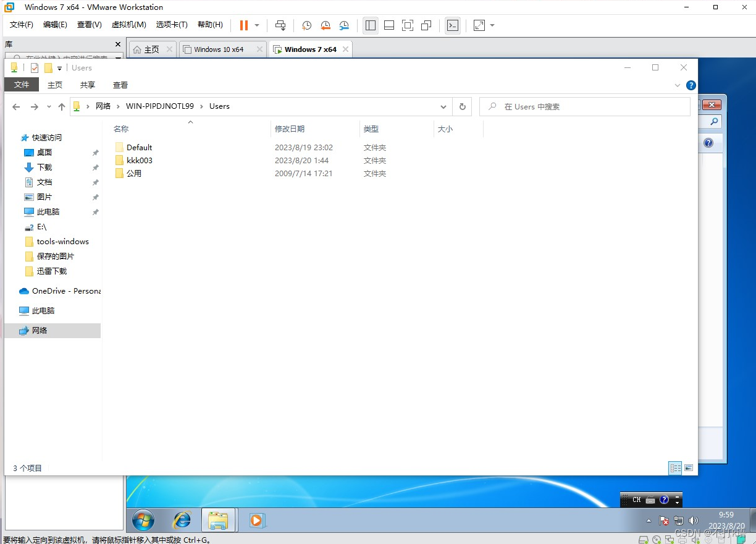Click the 在 Users 中搜索 search box

(x=584, y=106)
